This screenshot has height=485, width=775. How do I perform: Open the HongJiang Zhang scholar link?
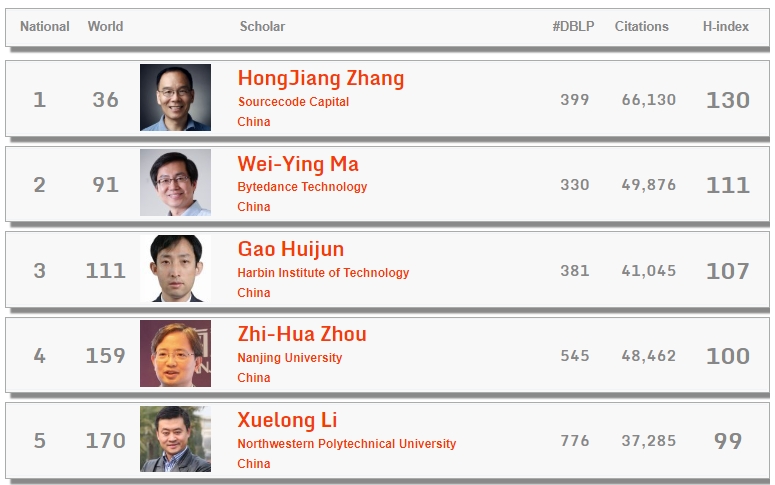coord(321,78)
